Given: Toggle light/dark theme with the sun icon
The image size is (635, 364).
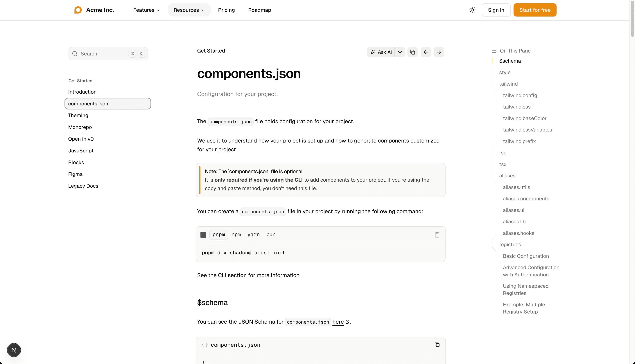Looking at the screenshot, I should pos(472,10).
